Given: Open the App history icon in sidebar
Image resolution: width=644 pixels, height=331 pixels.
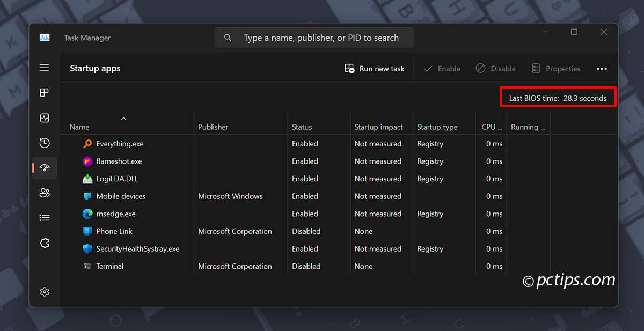Looking at the screenshot, I should 45,143.
